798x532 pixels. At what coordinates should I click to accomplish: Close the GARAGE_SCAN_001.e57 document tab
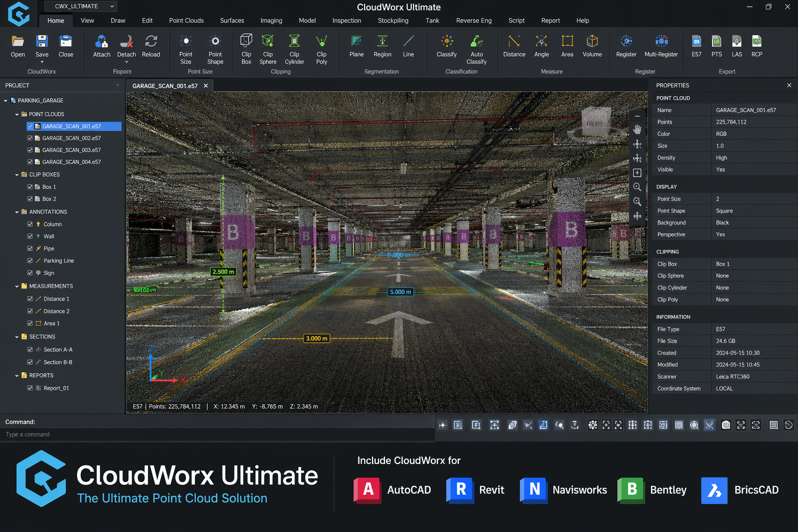(x=206, y=86)
